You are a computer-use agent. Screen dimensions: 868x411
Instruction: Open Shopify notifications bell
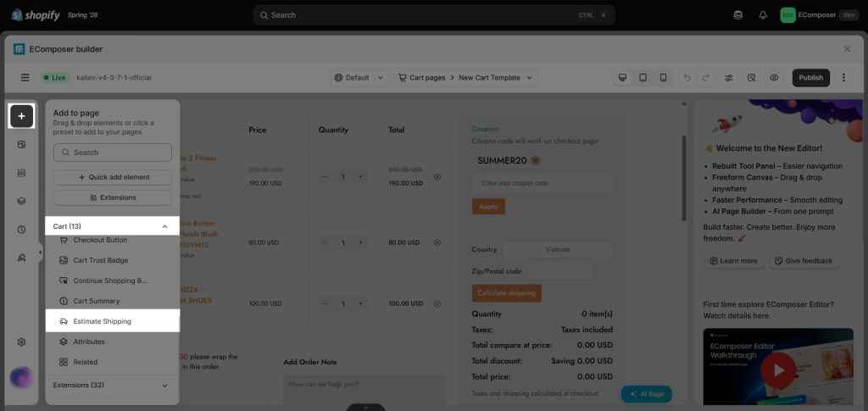click(763, 15)
